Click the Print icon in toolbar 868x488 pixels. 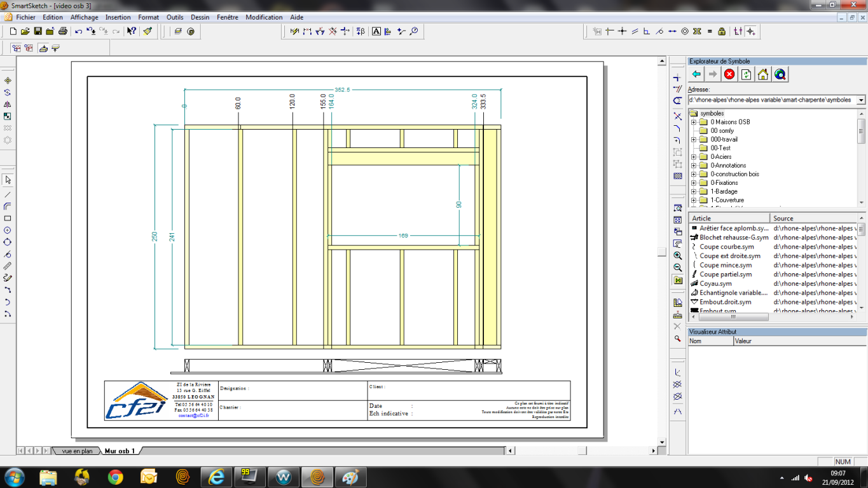pos(62,31)
